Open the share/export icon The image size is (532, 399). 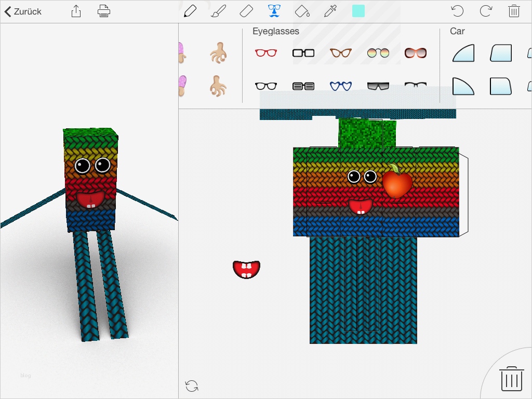click(76, 11)
